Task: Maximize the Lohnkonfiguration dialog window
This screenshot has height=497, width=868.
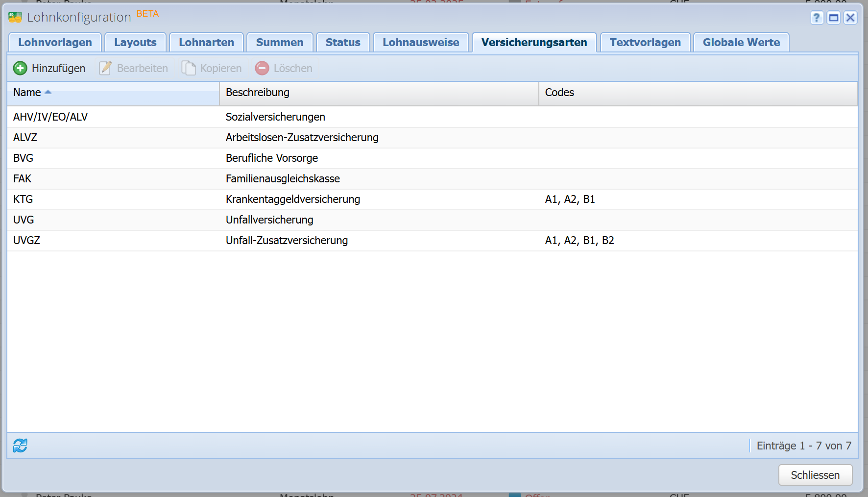Action: pyautogui.click(x=833, y=18)
